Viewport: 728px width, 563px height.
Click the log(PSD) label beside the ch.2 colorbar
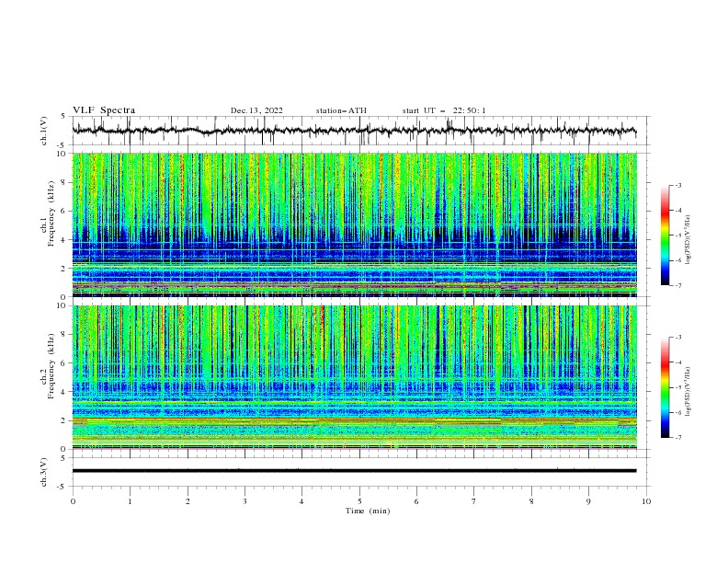pos(688,393)
